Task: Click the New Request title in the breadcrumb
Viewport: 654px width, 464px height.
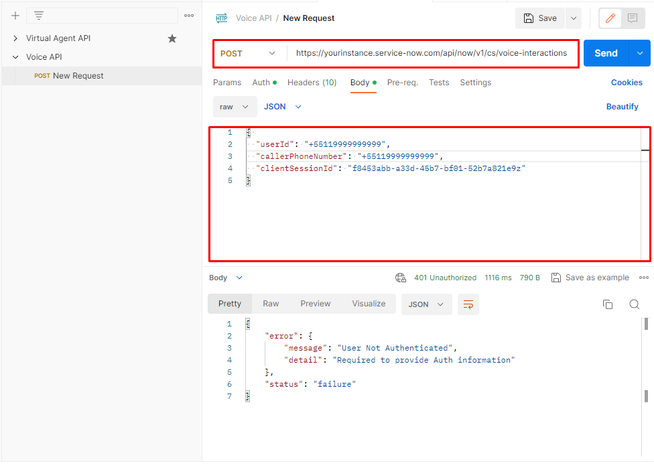Action: tap(309, 18)
